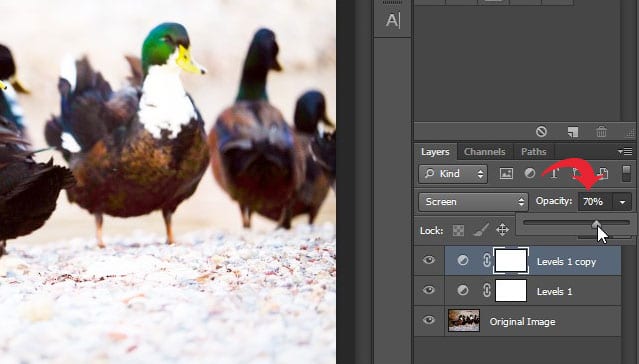Click the 'Original Image' layer name
The width and height of the screenshot is (639, 364).
coord(522,322)
